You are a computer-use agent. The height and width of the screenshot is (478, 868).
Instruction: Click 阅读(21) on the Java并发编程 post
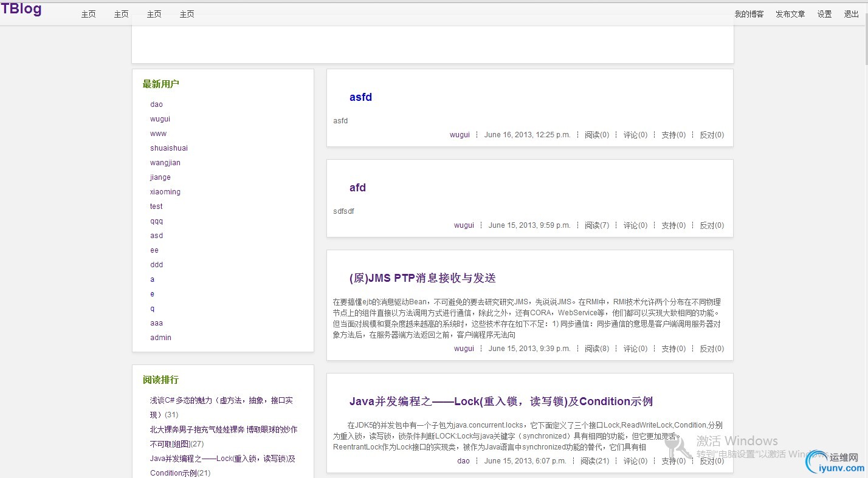pos(594,461)
